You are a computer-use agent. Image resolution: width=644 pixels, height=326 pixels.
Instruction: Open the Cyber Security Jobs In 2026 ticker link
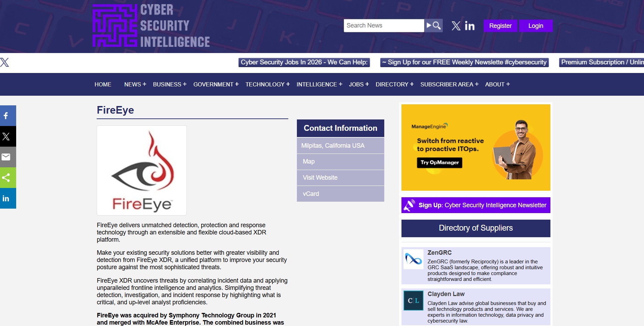click(x=304, y=62)
